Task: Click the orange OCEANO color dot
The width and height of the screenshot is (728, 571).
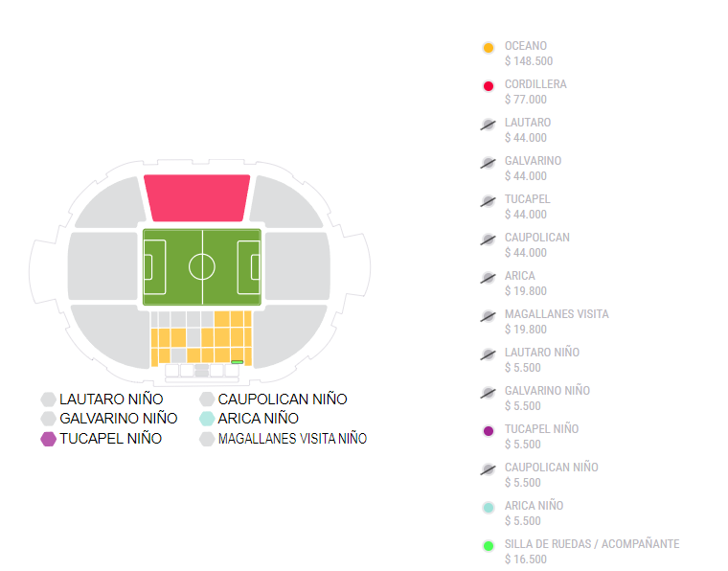Action: click(489, 48)
